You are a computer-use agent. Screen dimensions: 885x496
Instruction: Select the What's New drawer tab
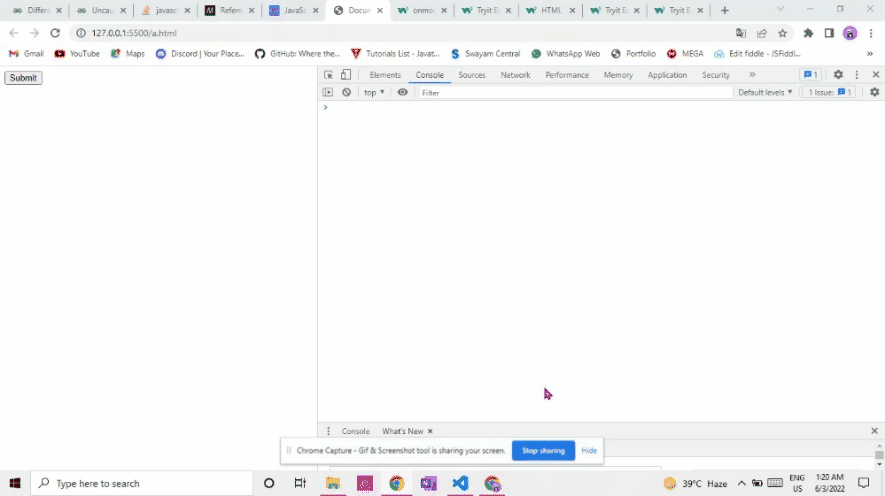pos(402,431)
